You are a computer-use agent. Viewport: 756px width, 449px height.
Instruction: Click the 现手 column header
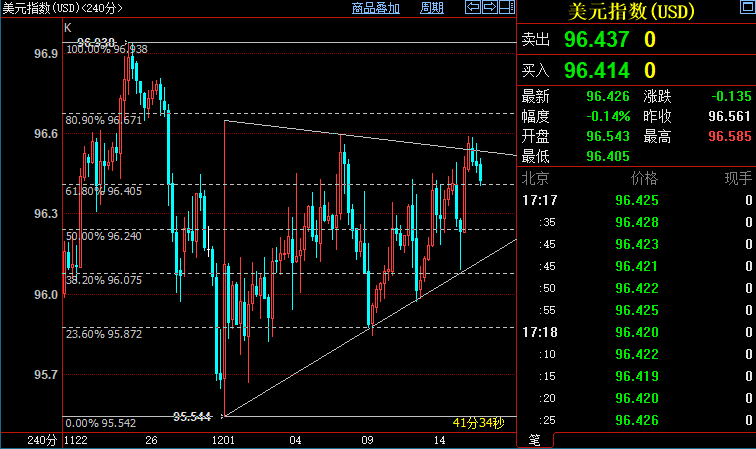(x=738, y=178)
